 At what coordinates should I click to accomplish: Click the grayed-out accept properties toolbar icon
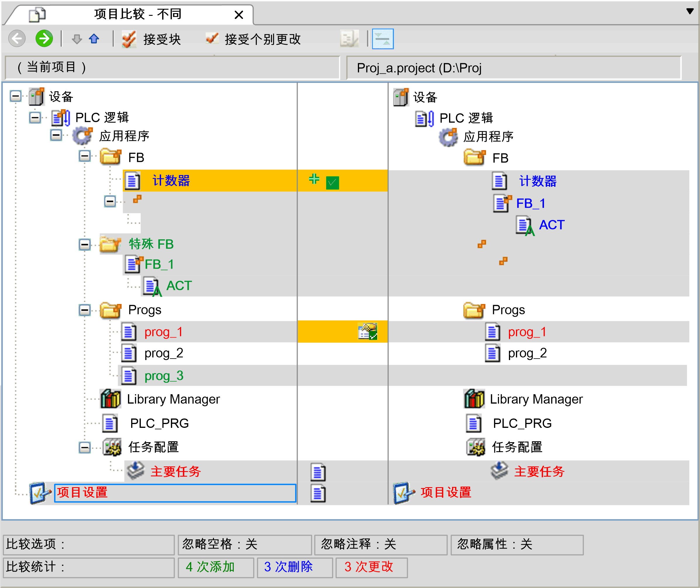349,39
